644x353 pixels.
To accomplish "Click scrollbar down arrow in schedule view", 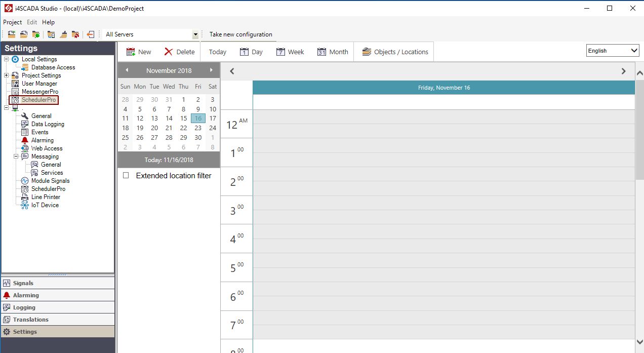I will pyautogui.click(x=639, y=342).
